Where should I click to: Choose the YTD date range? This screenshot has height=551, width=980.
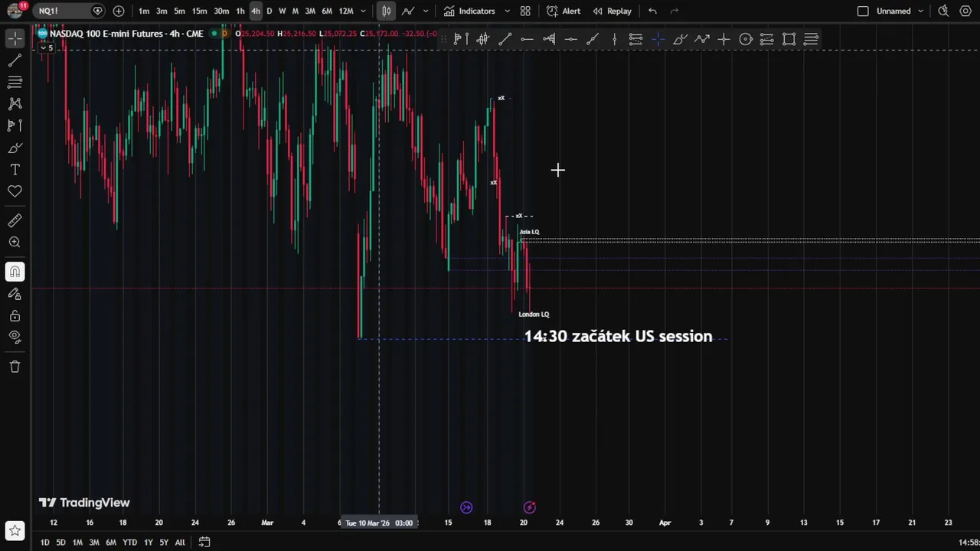click(x=130, y=543)
